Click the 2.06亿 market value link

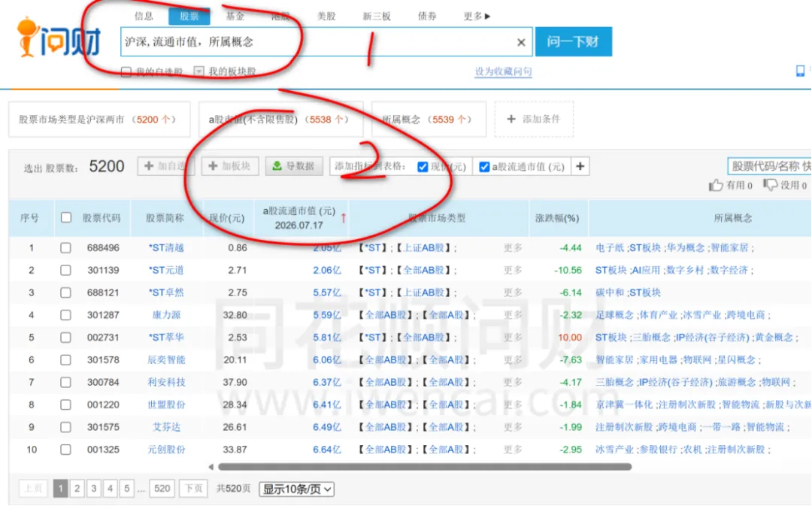pos(327,271)
